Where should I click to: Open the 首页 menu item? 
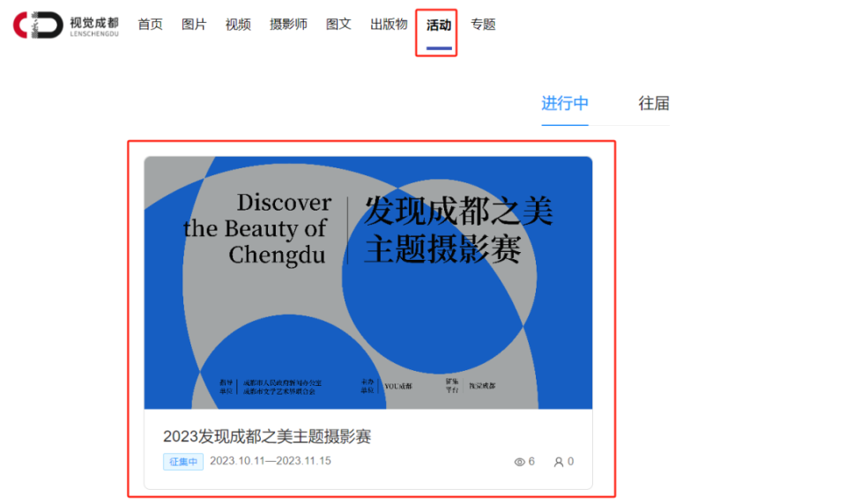point(150,25)
